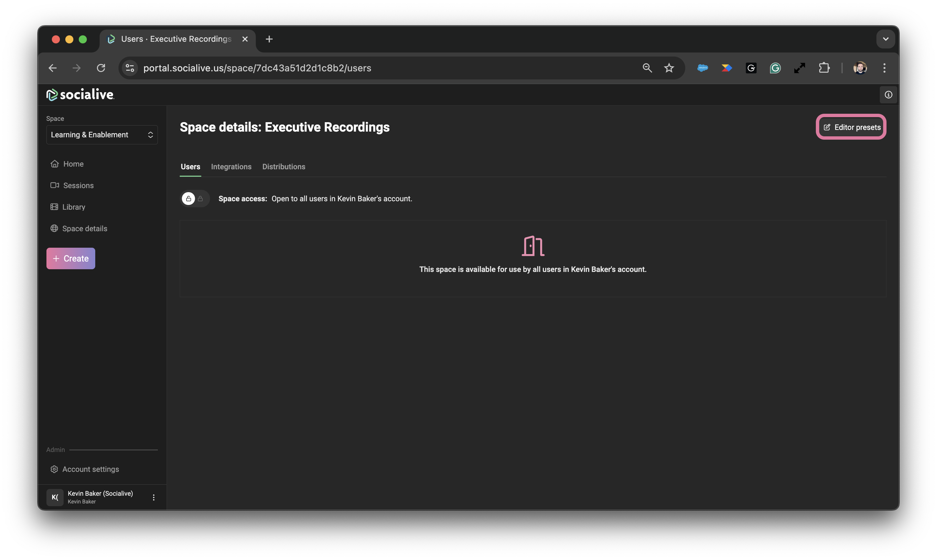Expand the browser tab search chevron
Image resolution: width=937 pixels, height=560 pixels.
tap(885, 39)
